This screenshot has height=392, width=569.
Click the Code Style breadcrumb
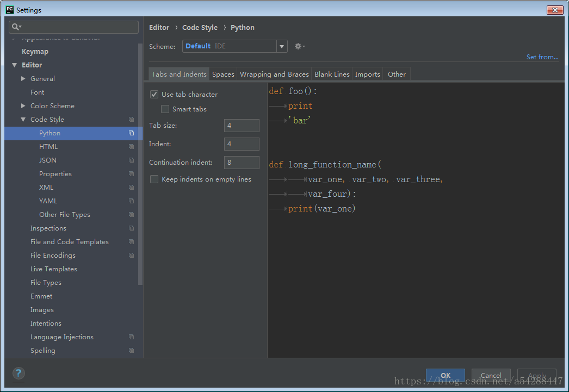[x=200, y=28]
